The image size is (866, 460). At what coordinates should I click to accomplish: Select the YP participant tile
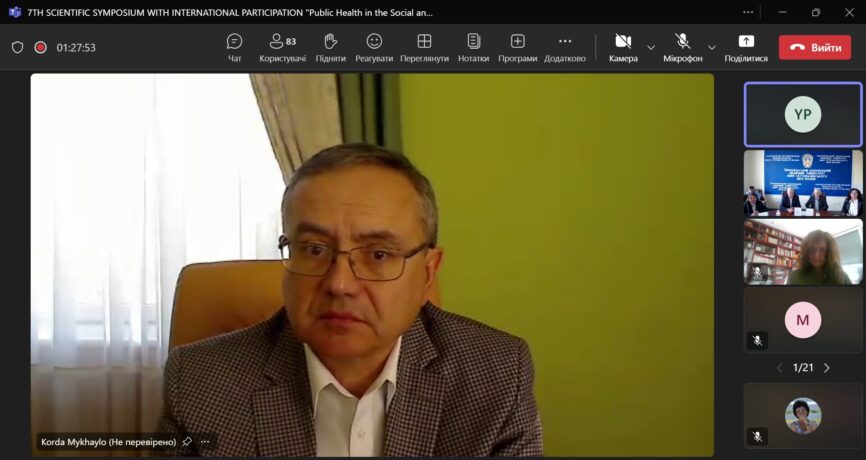[x=802, y=114]
